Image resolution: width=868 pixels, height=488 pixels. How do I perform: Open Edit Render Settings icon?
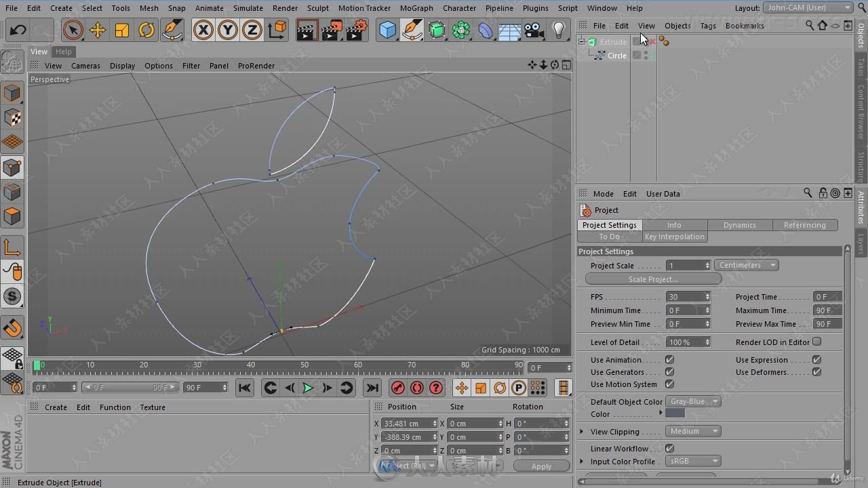click(x=356, y=30)
